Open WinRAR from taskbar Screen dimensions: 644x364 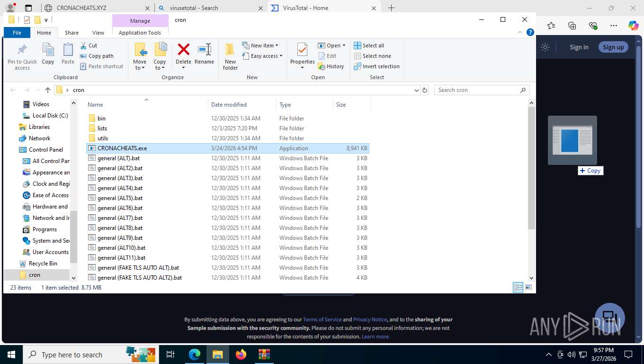(264, 355)
